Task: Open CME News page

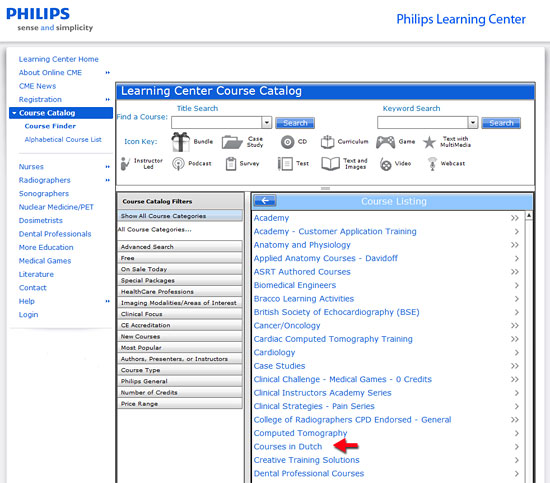Action: click(x=37, y=86)
